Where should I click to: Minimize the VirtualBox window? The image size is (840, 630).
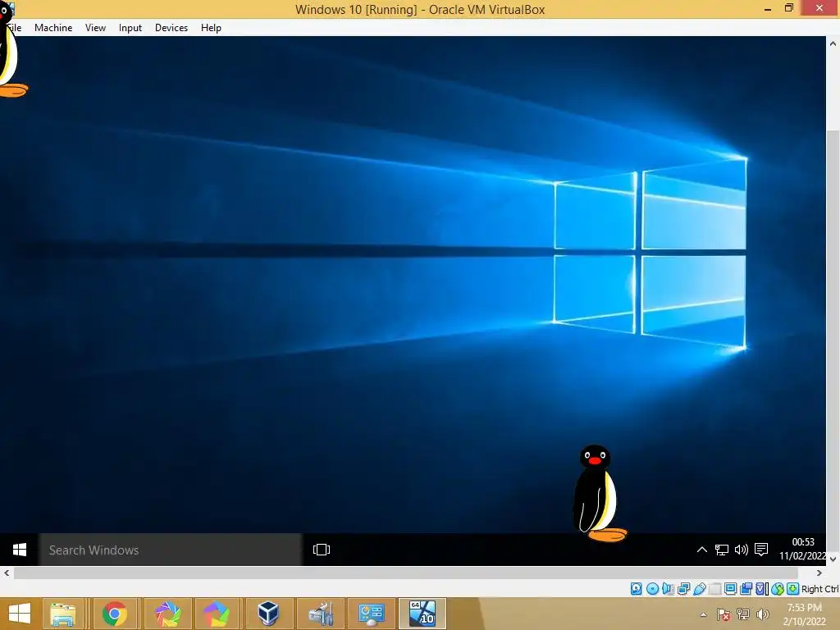(x=768, y=8)
